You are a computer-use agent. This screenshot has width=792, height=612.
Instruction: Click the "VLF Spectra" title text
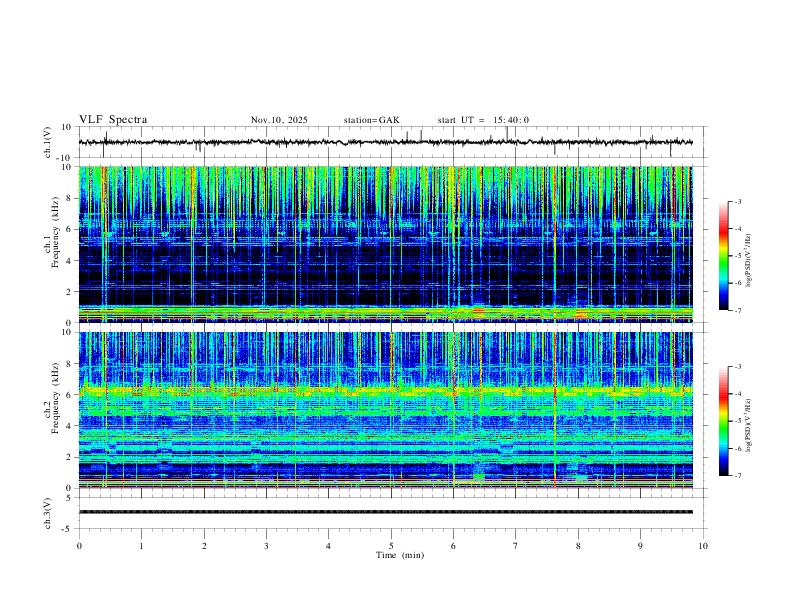pyautogui.click(x=113, y=119)
